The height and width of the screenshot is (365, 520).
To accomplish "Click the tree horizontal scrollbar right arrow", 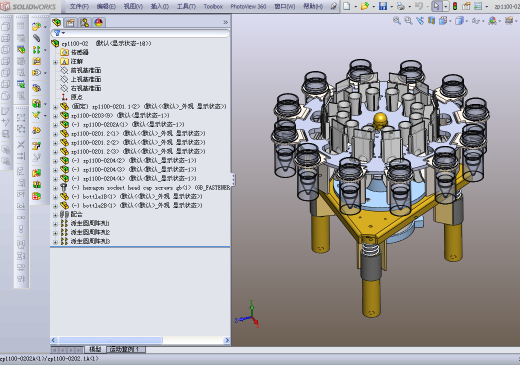I will [227, 340].
